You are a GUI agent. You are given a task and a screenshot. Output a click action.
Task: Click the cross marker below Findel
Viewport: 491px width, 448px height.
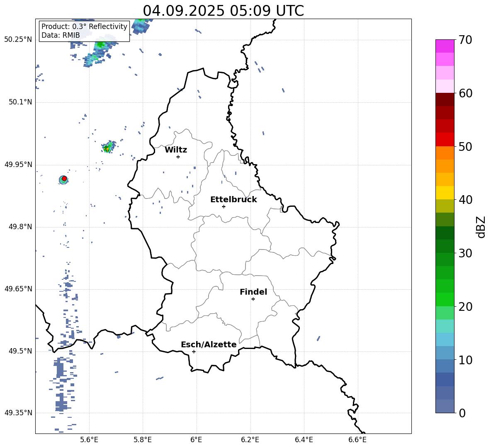pyautogui.click(x=253, y=299)
